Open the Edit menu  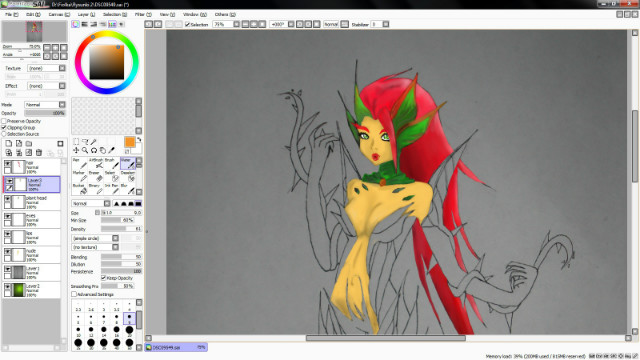coord(33,15)
